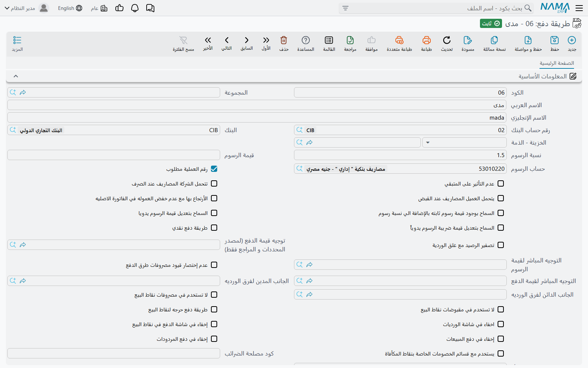Click into the نسبة الرسوم field
The height and width of the screenshot is (368, 588).
click(400, 155)
